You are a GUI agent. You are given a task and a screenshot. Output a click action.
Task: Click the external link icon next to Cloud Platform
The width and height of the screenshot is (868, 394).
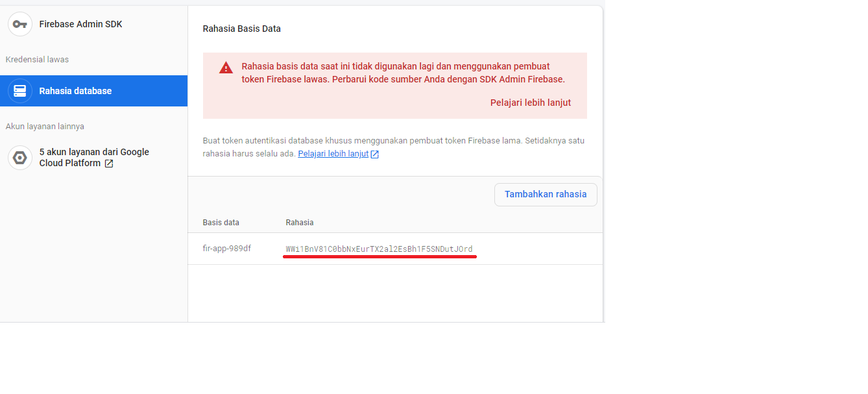click(x=108, y=163)
